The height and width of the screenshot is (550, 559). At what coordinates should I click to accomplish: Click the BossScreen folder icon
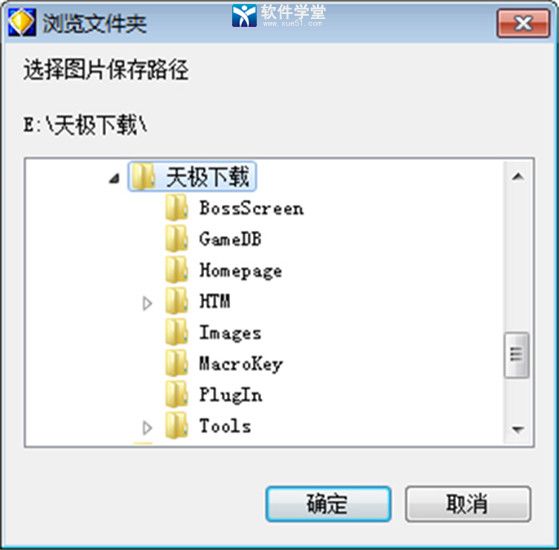point(176,208)
